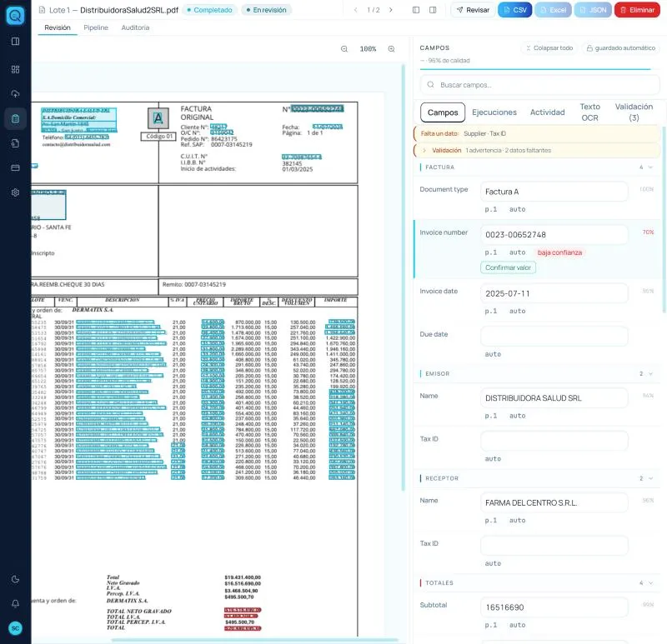The width and height of the screenshot is (667, 644).
Task: Open the Actividad tab
Action: coord(548,112)
